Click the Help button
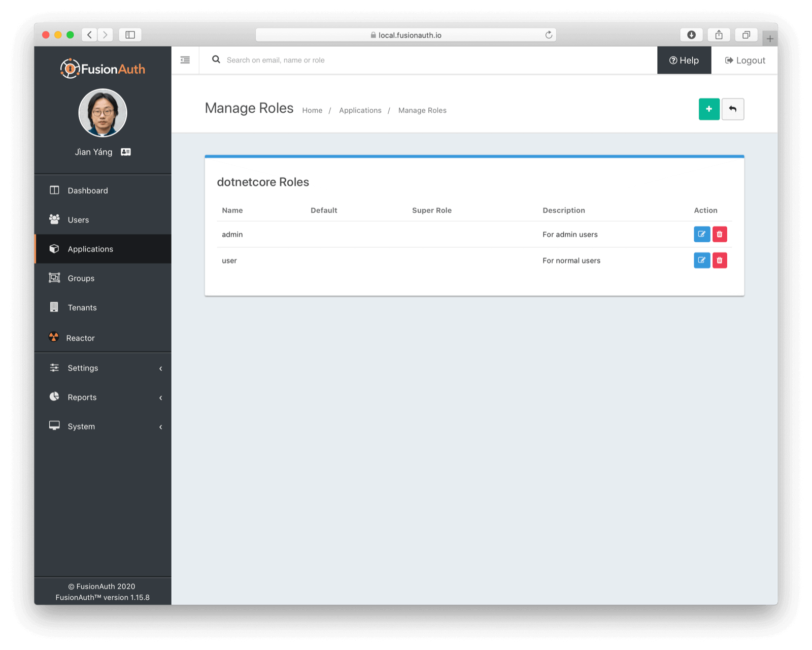812x650 pixels. click(x=684, y=60)
